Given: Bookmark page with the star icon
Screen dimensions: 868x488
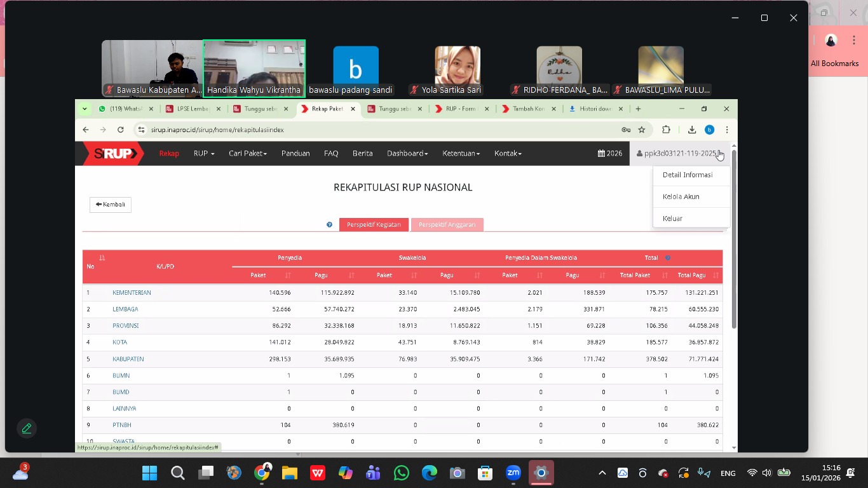Looking at the screenshot, I should click(642, 130).
